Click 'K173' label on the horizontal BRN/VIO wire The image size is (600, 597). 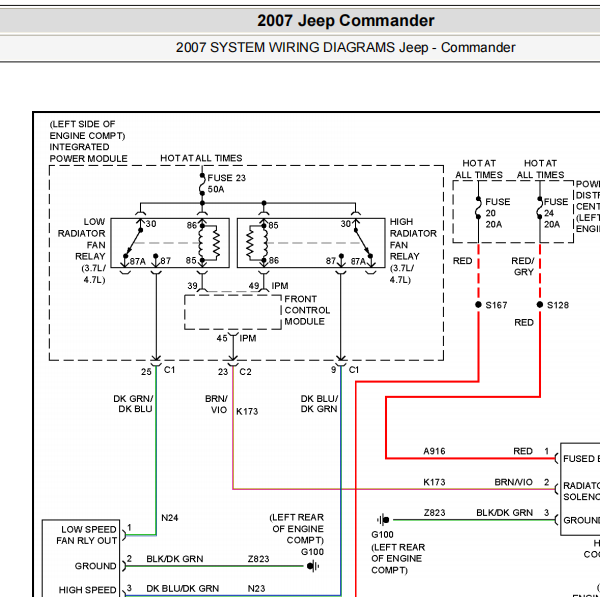[434, 482]
